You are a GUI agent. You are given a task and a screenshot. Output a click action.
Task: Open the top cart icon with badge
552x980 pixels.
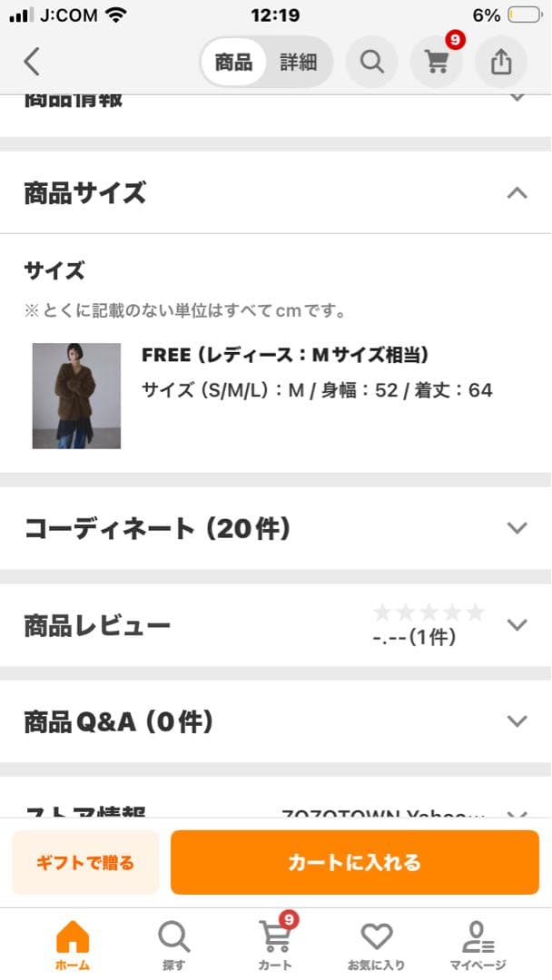coord(437,62)
